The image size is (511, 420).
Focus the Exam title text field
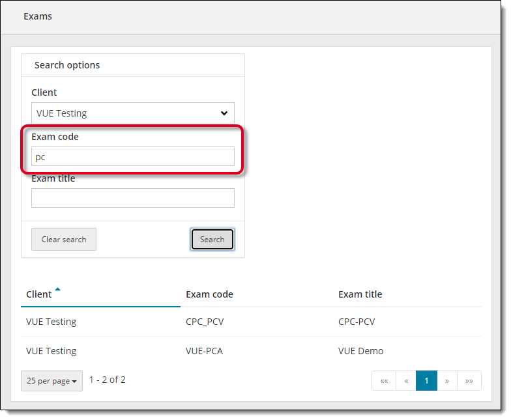click(x=132, y=198)
